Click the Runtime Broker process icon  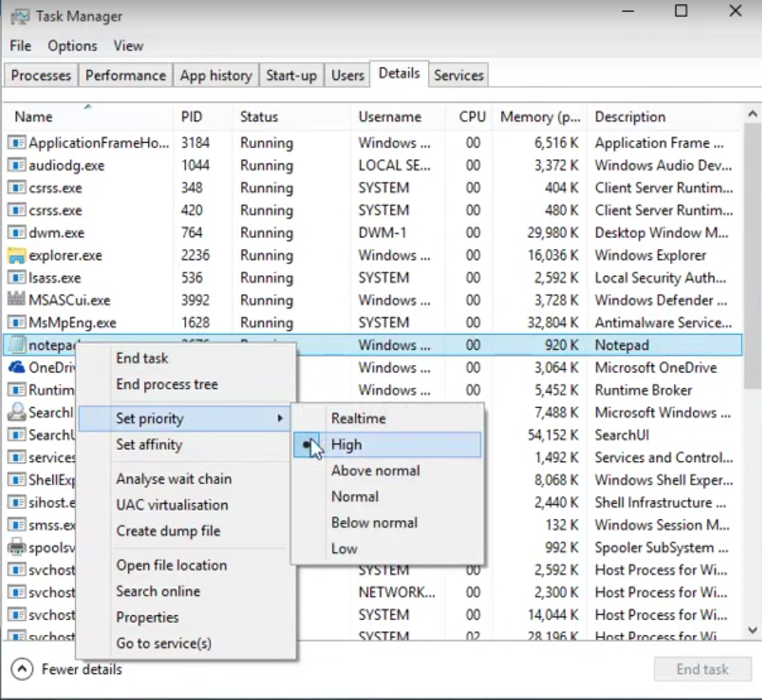coord(17,390)
